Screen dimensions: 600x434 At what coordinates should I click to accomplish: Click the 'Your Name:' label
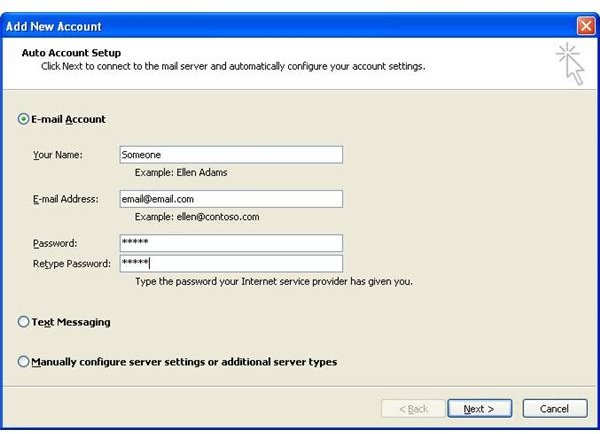58,155
